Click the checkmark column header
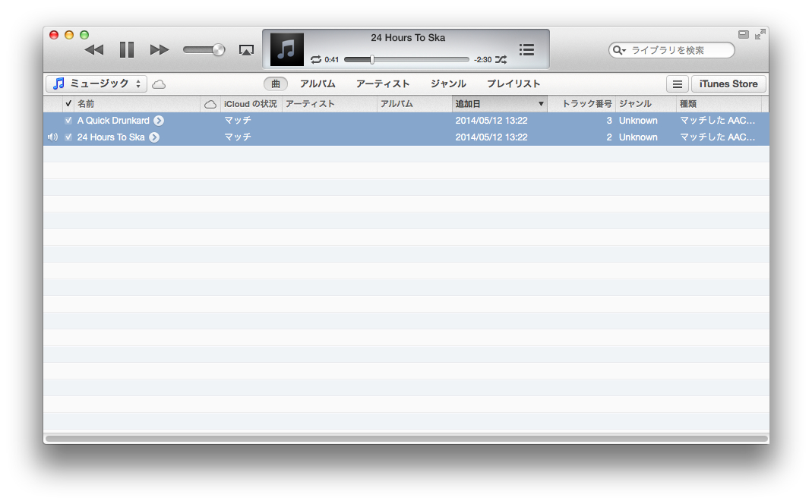Image resolution: width=812 pixels, height=504 pixels. point(68,103)
